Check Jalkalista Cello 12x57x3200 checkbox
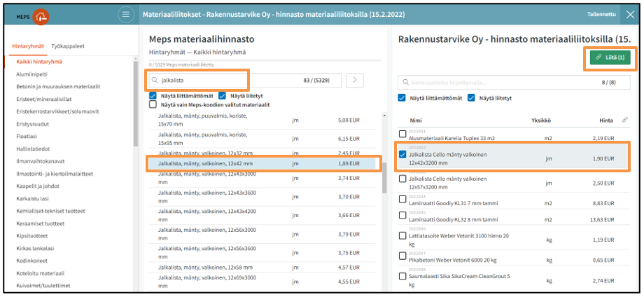The height and width of the screenshot is (297, 644). point(402,179)
